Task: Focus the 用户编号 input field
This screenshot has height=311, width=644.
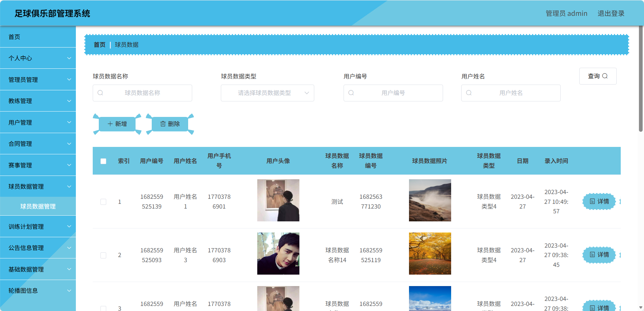Action: (x=393, y=93)
